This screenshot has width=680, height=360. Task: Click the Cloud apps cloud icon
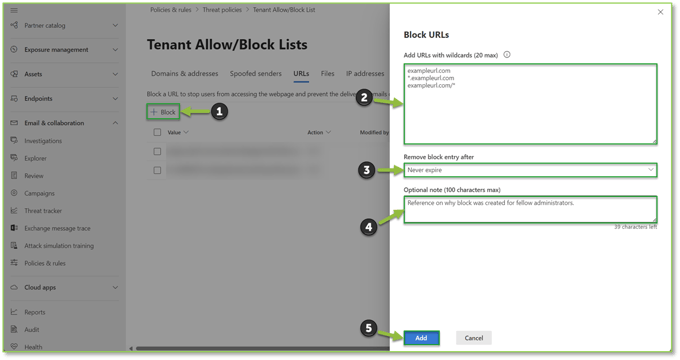[x=14, y=287]
